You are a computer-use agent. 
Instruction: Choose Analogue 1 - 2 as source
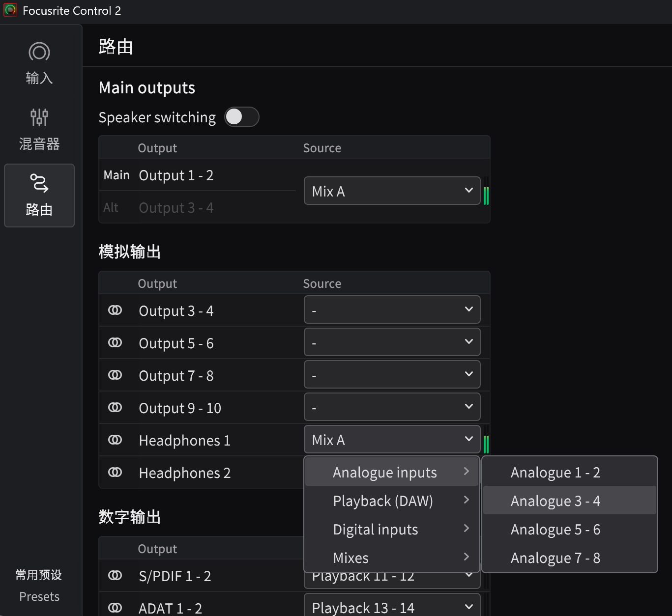[570, 472]
